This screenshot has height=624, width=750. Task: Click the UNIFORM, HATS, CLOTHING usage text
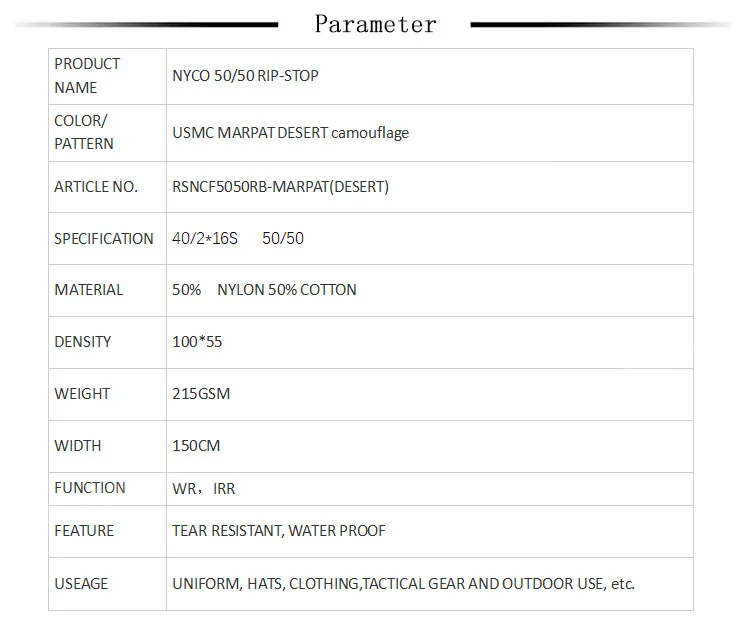403,584
